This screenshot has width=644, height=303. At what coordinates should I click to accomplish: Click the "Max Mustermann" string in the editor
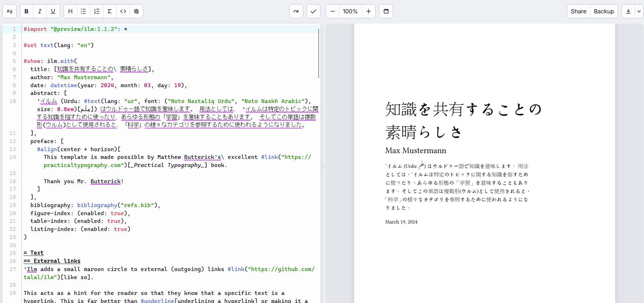click(84, 77)
